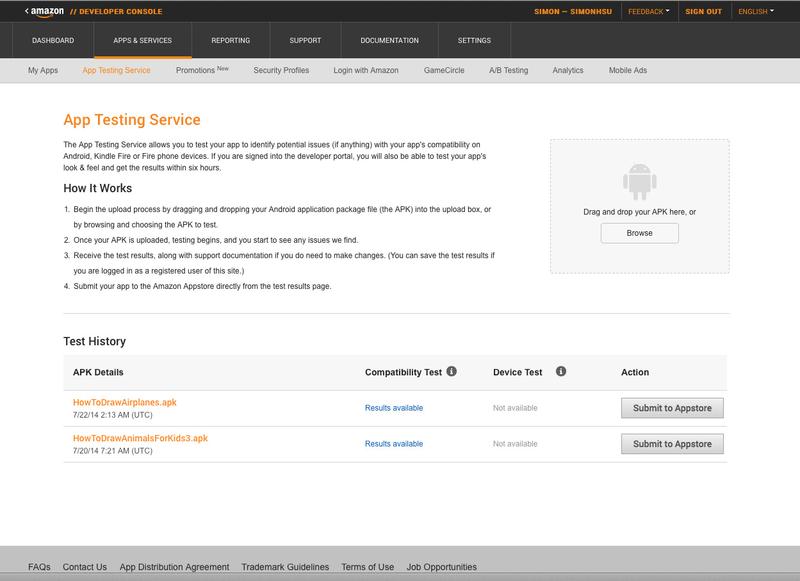
Task: Open Device Test info icon
Action: 561,371
